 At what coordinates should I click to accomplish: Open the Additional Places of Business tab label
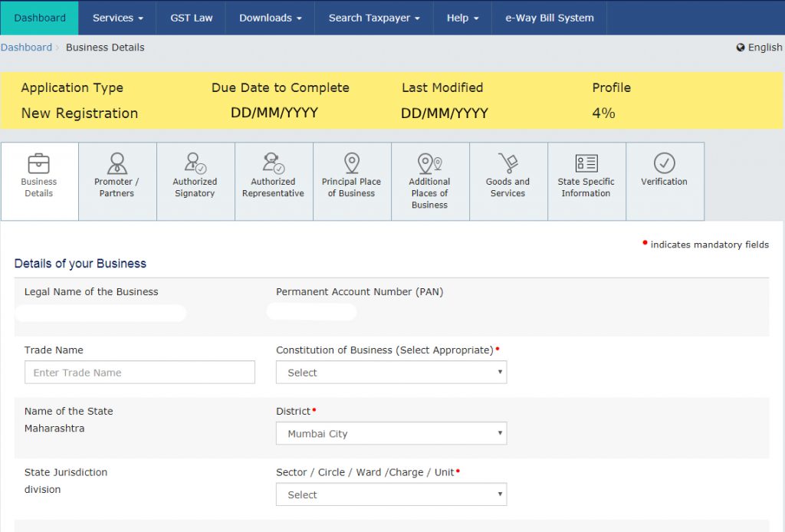click(x=429, y=193)
